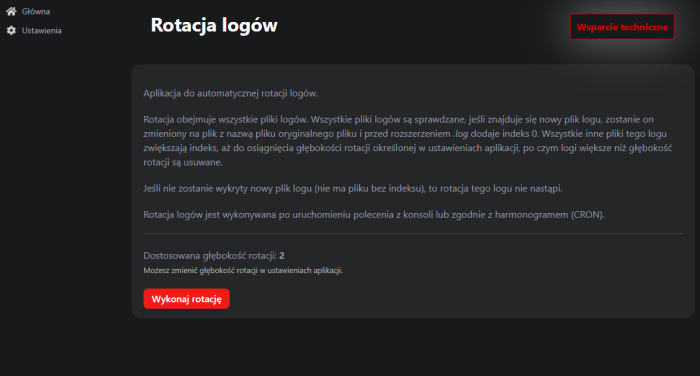Click the italic .log text in description
700x376 pixels.
[x=460, y=134]
